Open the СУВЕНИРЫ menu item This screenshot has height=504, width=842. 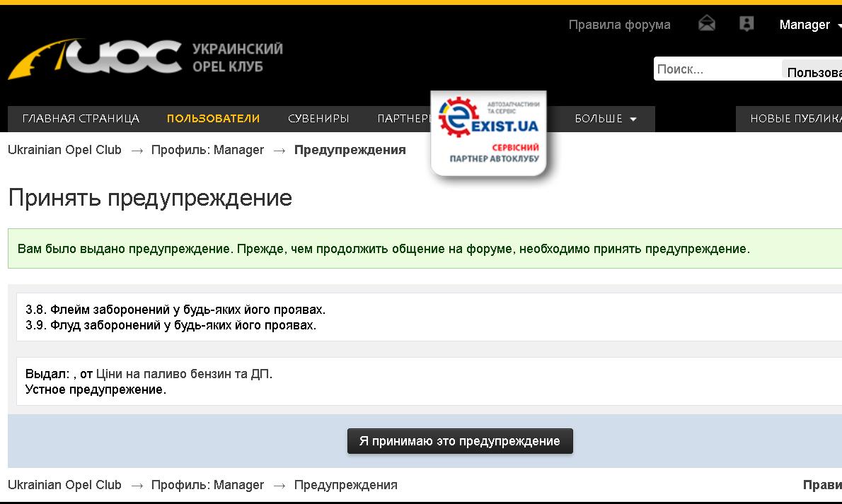point(318,119)
